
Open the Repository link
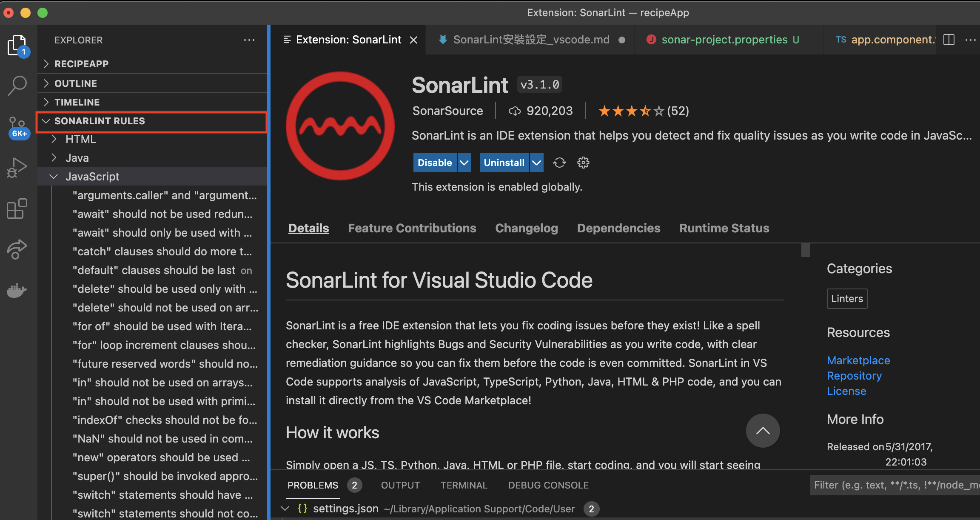pyautogui.click(x=854, y=376)
